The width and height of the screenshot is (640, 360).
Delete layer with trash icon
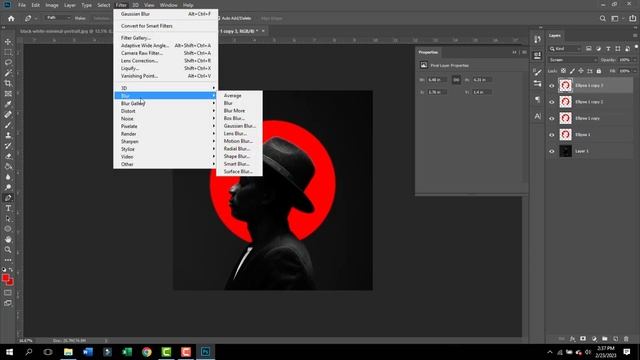tap(626, 339)
